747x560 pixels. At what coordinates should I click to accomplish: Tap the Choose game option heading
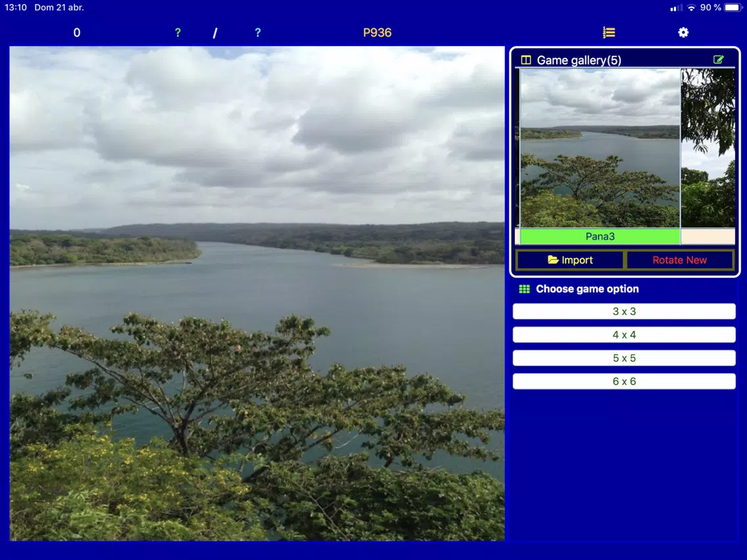coord(587,289)
